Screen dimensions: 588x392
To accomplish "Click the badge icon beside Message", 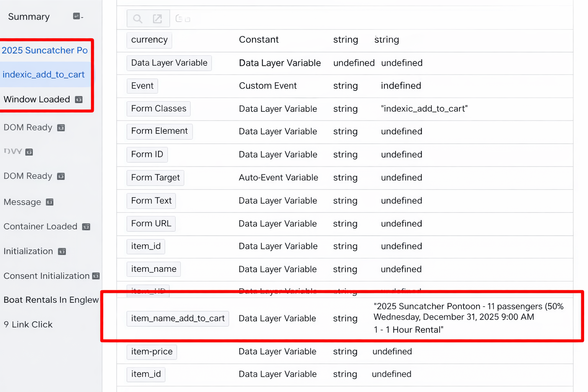I will click(x=50, y=202).
